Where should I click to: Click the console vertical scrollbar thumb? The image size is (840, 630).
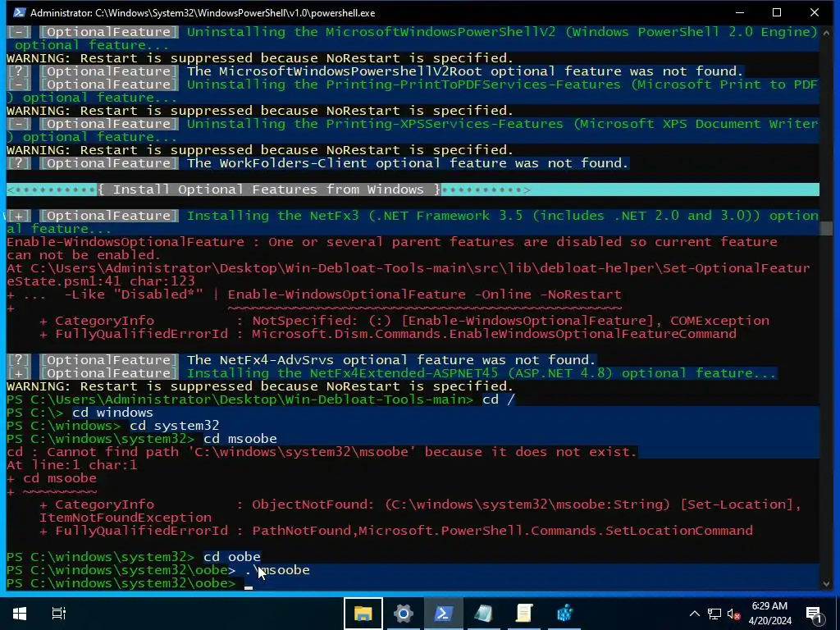[826, 228]
